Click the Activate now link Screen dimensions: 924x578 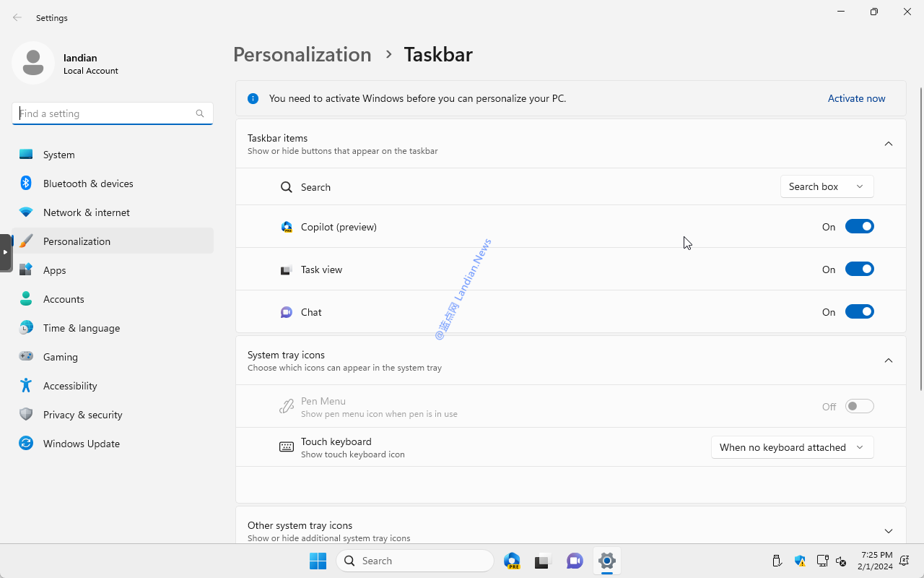[x=856, y=98]
